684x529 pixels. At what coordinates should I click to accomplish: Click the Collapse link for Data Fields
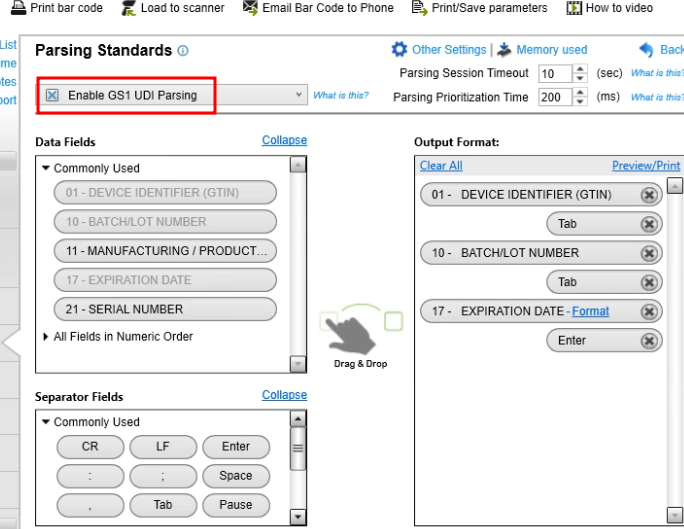[x=284, y=141]
